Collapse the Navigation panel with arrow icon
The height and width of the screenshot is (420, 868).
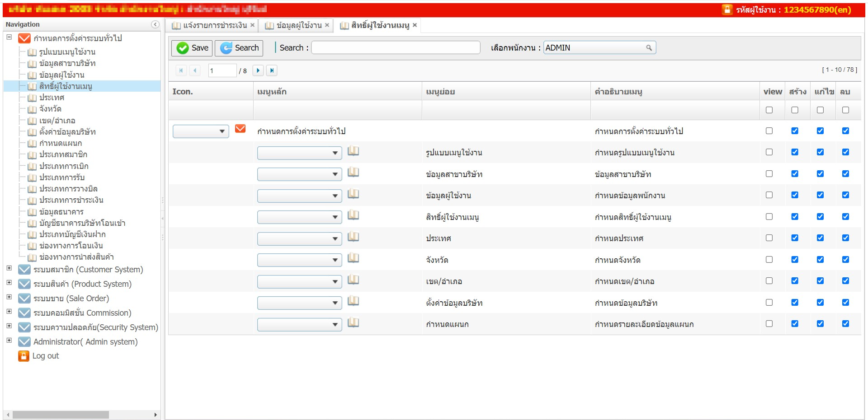[x=155, y=24]
